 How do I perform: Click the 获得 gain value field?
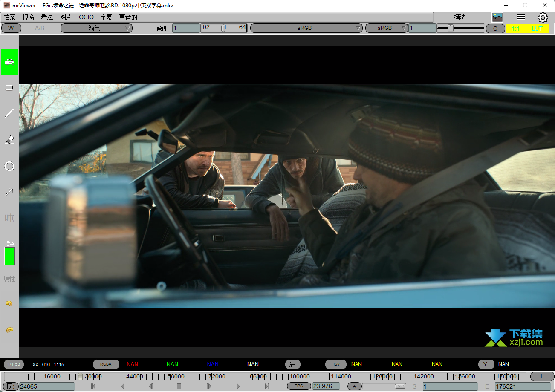pyautogui.click(x=186, y=28)
